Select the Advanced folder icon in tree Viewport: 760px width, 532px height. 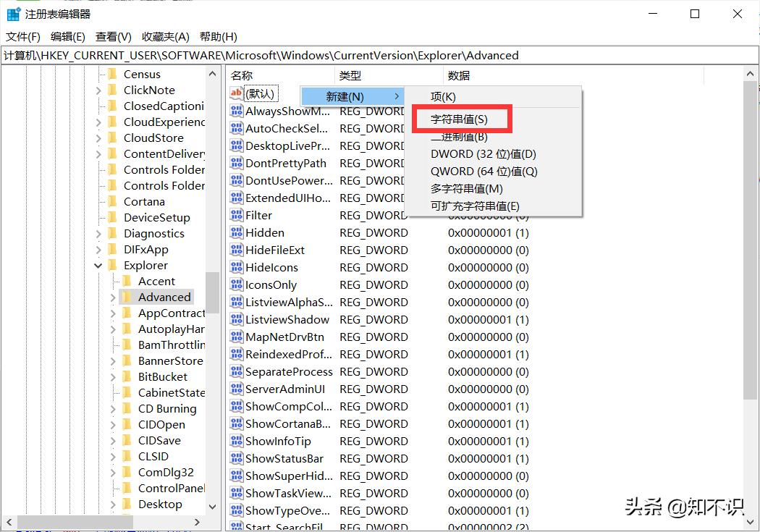coord(127,297)
